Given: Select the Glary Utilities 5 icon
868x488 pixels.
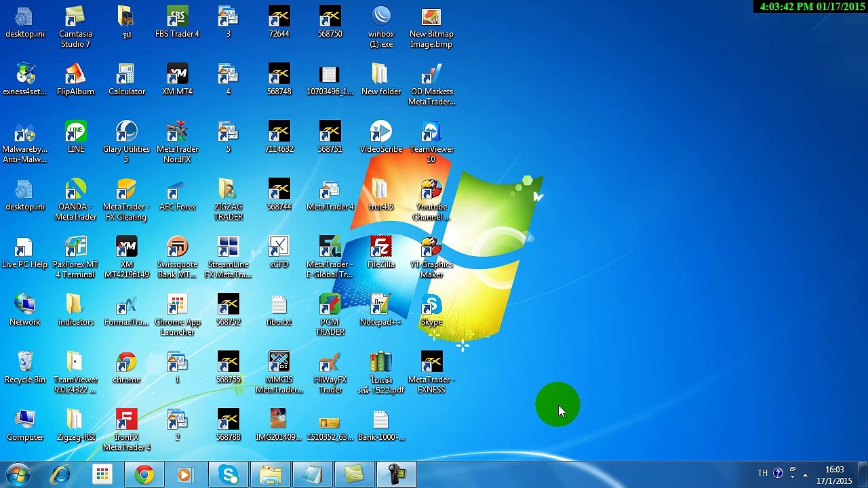Looking at the screenshot, I should 126,142.
